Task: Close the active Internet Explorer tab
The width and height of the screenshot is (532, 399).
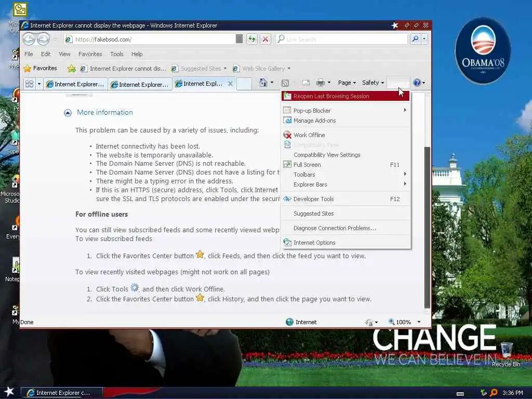Action: (x=230, y=84)
